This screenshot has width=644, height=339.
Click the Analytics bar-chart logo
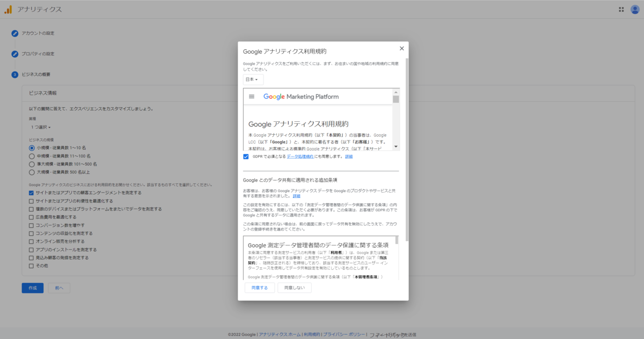[x=8, y=9]
